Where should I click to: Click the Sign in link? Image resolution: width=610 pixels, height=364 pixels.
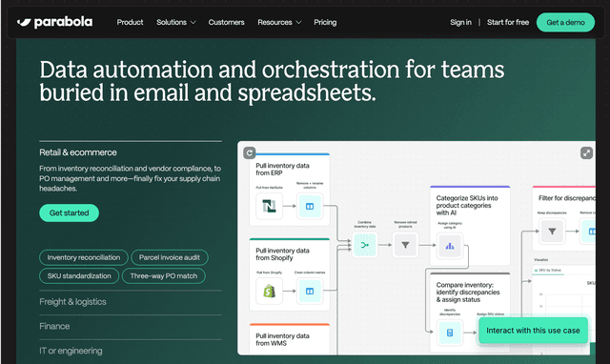coord(460,22)
